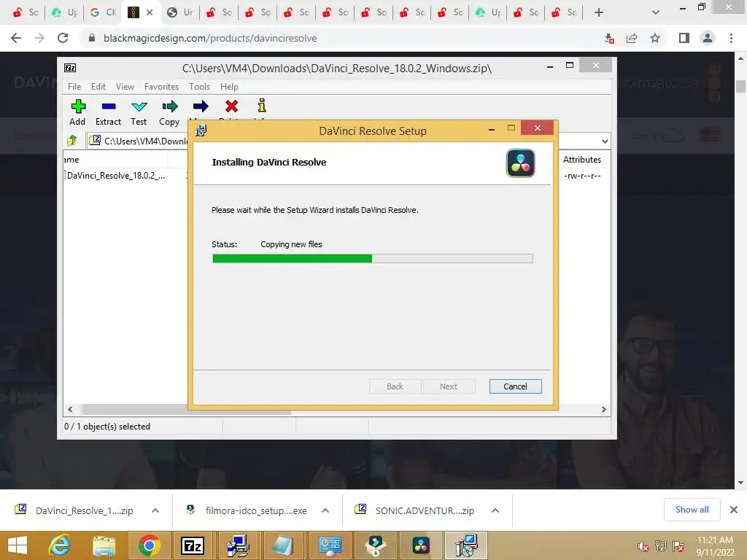Click the network tray icon
The height and width of the screenshot is (560, 747).
coord(661,546)
